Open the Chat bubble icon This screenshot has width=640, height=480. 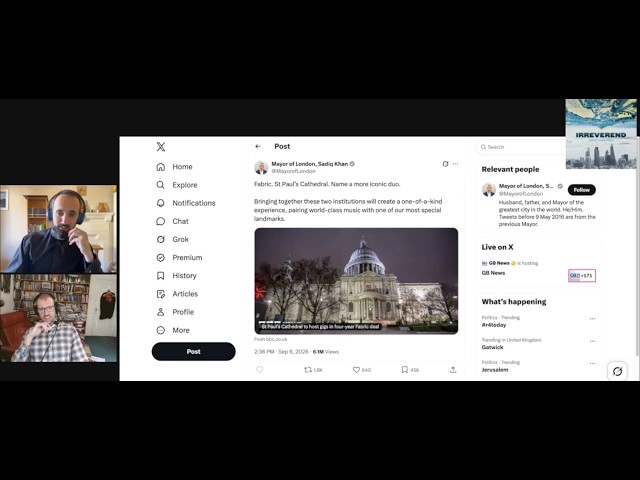tap(161, 221)
